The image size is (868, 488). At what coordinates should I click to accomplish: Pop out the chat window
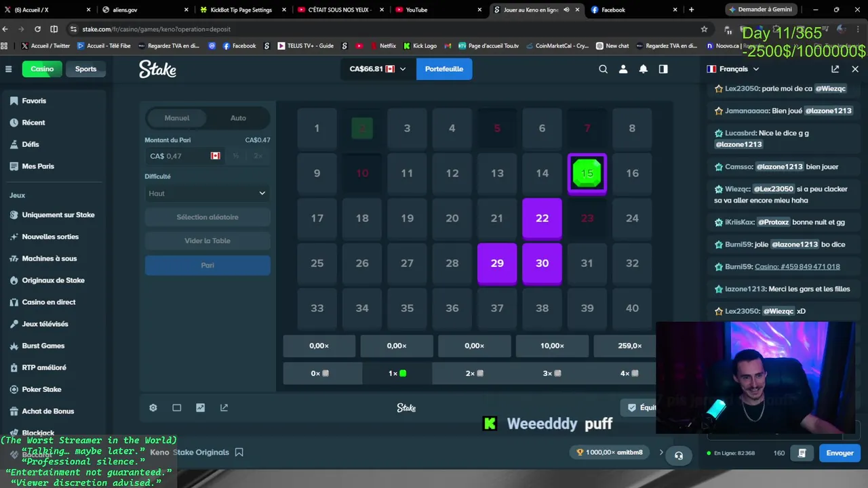pyautogui.click(x=835, y=69)
